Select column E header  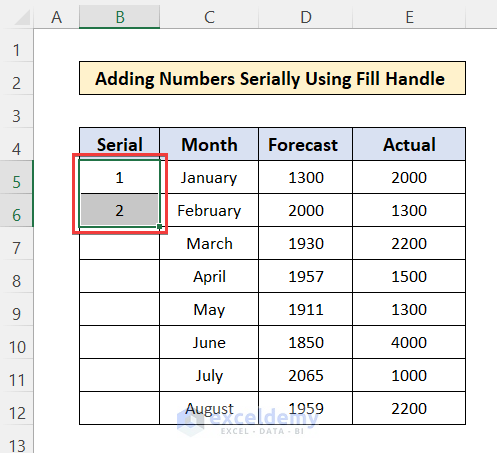click(409, 17)
